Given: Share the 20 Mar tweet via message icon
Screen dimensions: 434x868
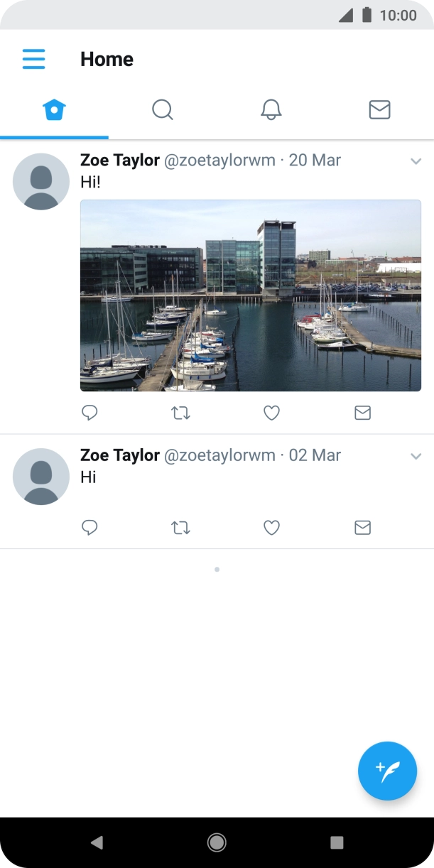Looking at the screenshot, I should point(362,413).
